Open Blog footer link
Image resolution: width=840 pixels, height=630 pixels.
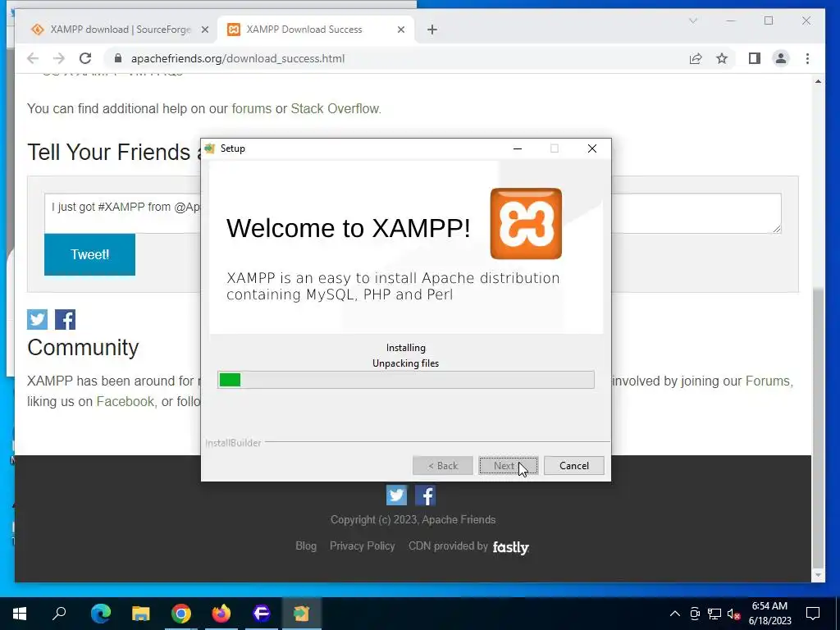coord(306,546)
